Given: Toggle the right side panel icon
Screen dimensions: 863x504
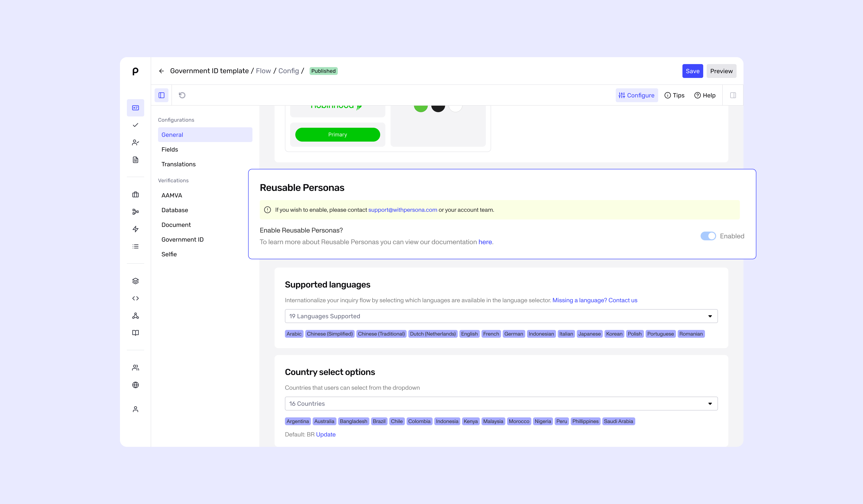Looking at the screenshot, I should (x=733, y=95).
